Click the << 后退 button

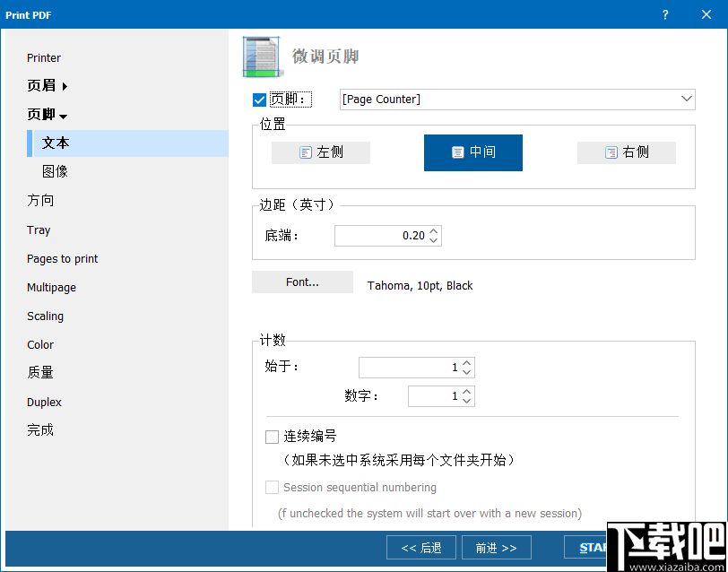(420, 547)
